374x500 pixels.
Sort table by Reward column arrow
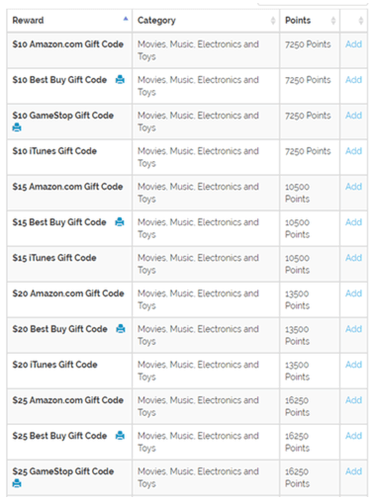(x=126, y=19)
